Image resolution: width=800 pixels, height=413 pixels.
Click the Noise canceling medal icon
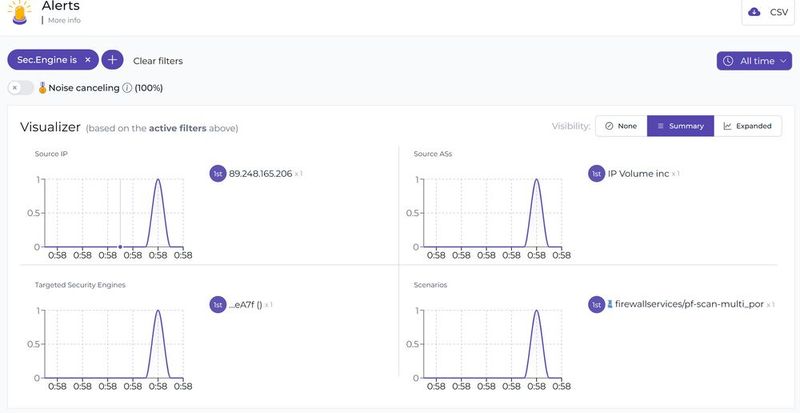(43, 88)
